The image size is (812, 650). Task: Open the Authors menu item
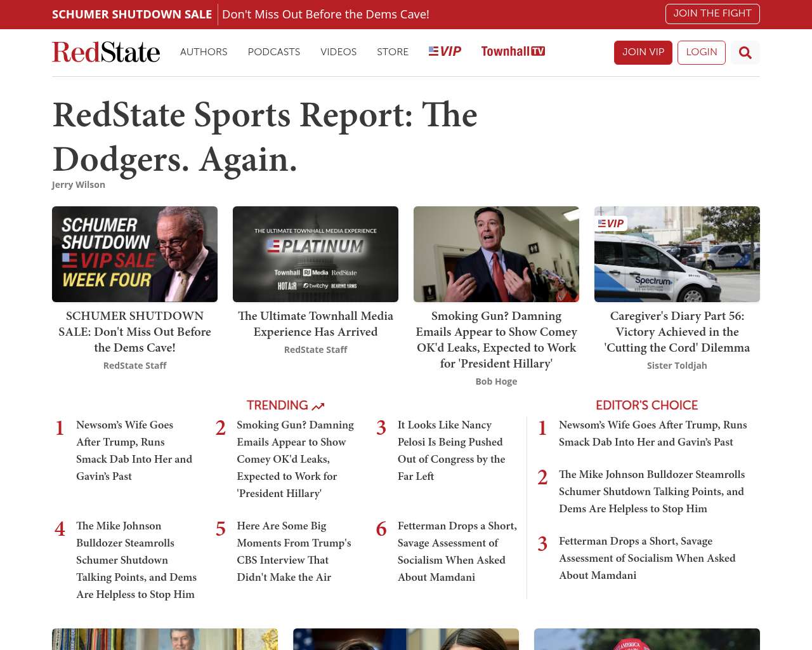204,52
